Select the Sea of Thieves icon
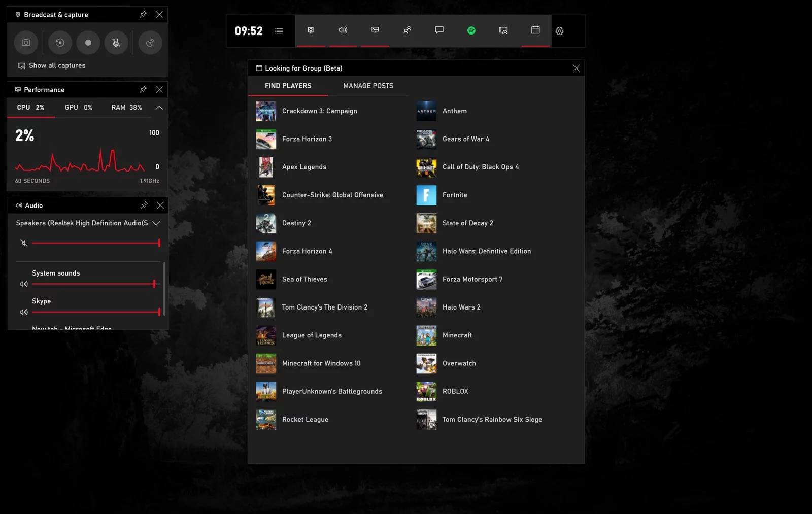The height and width of the screenshot is (514, 812). click(266, 279)
